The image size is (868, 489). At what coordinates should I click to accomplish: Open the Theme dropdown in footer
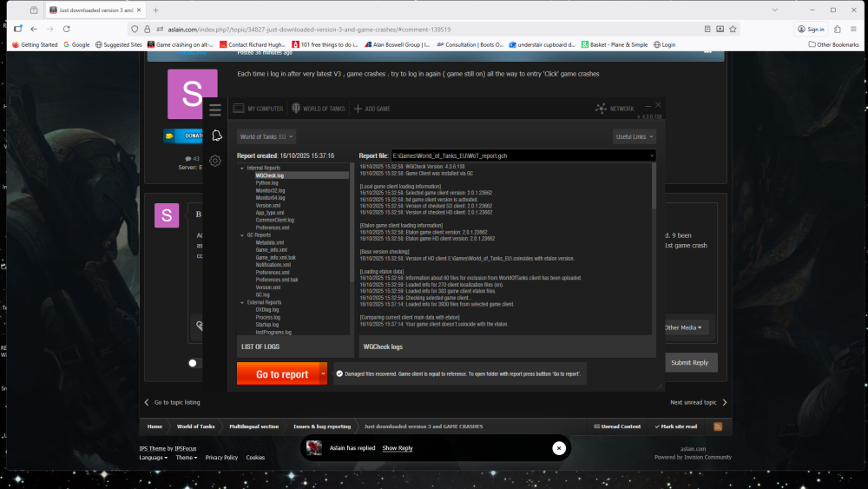tap(187, 458)
